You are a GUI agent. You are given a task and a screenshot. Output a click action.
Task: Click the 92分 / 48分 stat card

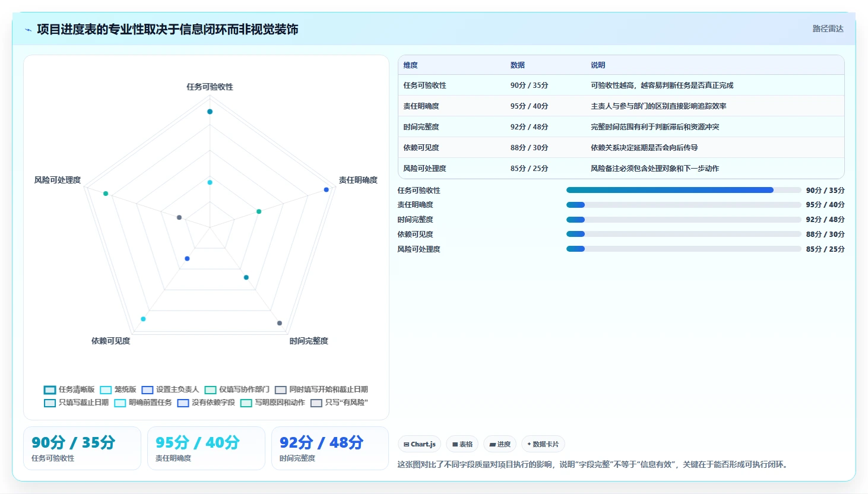pos(330,448)
